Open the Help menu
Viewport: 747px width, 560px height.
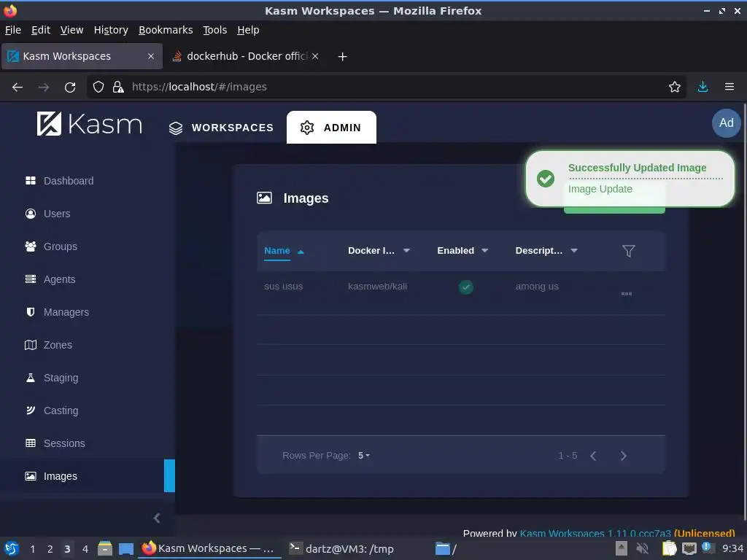[248, 30]
